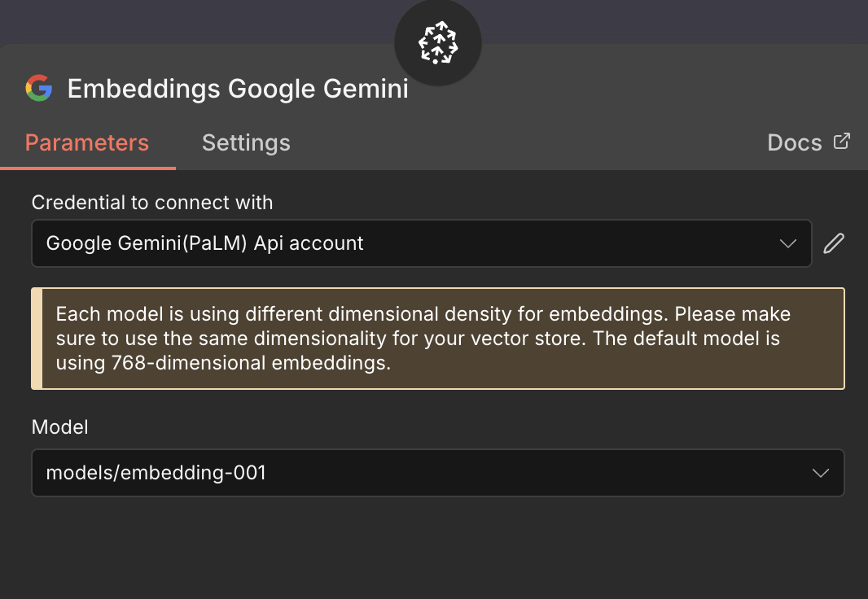Open the Docs link
The image size is (868, 599).
796,142
